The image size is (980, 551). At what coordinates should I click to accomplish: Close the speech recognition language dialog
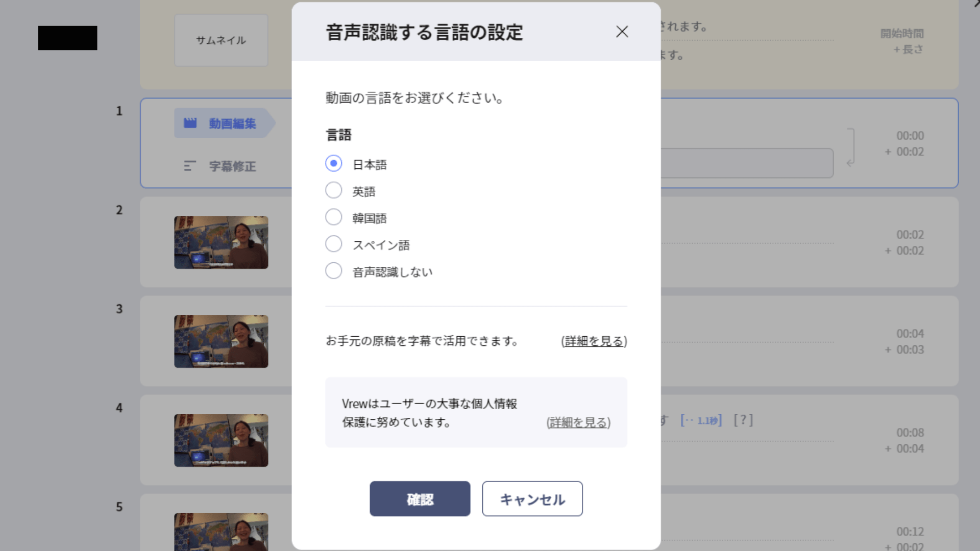tap(622, 32)
